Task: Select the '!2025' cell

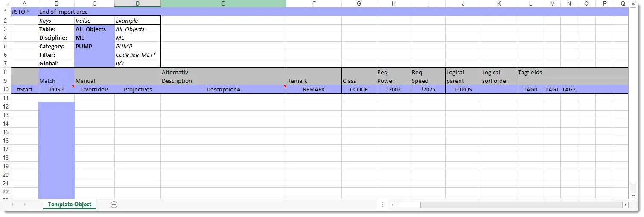Action: tap(428, 89)
